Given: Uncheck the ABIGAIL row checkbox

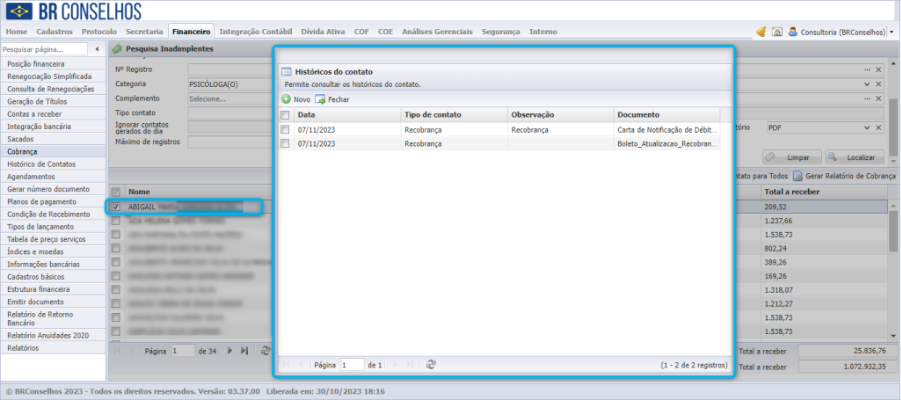Looking at the screenshot, I should [116, 207].
